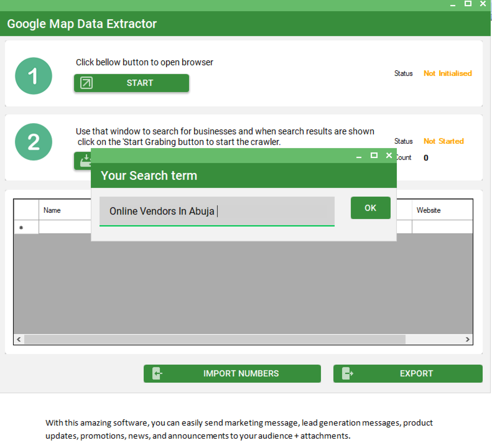
Task: Click inside the search term input field
Action: (217, 211)
